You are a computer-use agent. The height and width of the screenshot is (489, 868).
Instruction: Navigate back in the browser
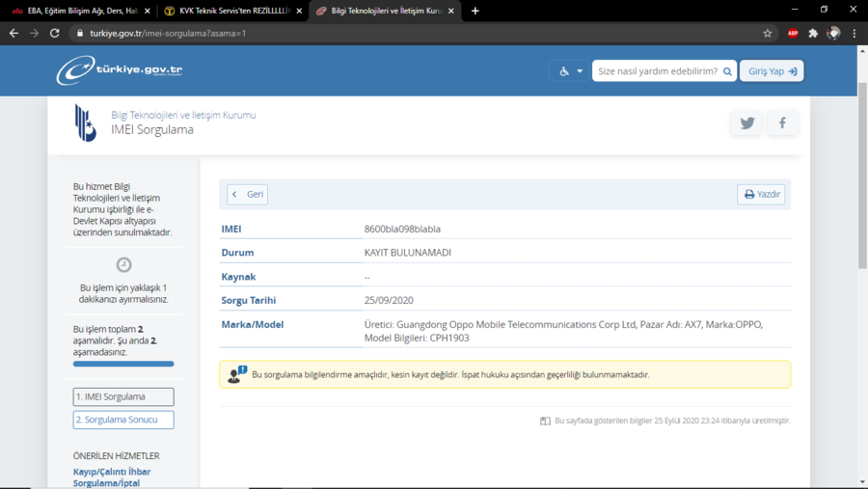[14, 33]
